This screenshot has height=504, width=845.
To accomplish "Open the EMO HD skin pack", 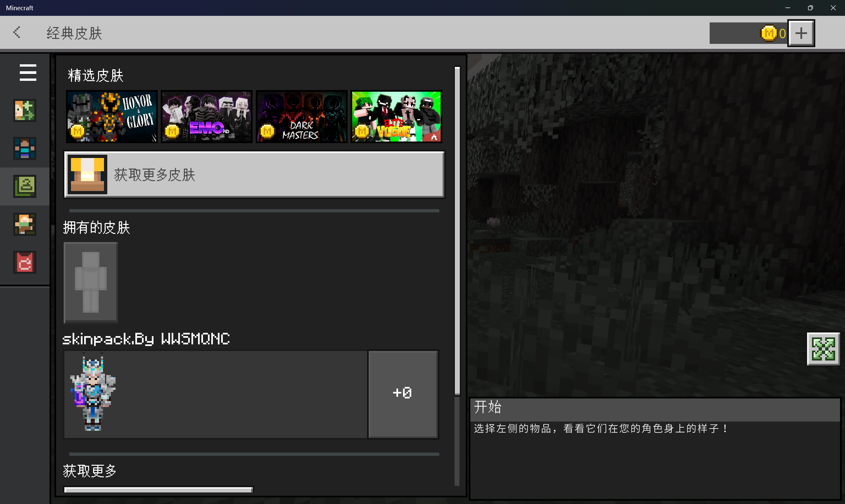I will [x=207, y=116].
